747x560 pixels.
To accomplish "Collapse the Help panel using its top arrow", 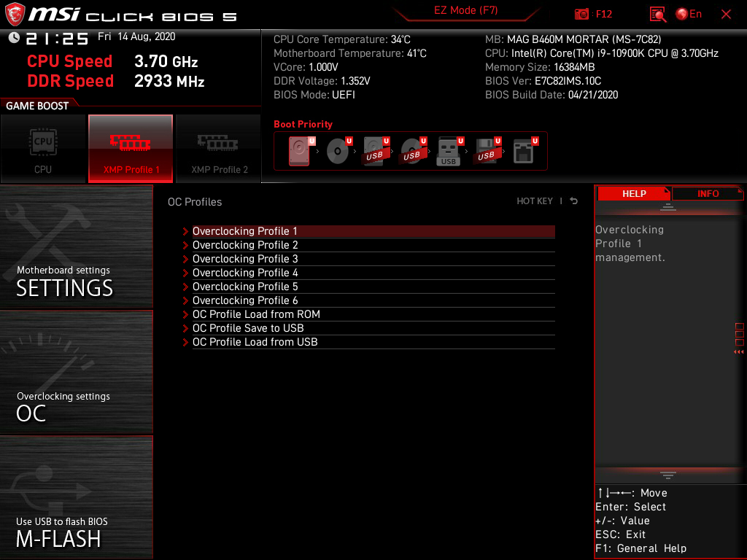I will [669, 206].
